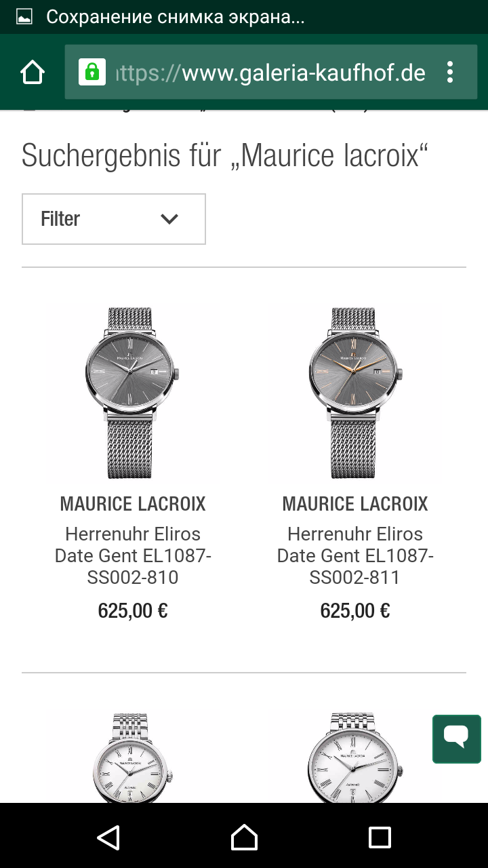
Task: Open the live chat bubble
Action: pyautogui.click(x=456, y=738)
